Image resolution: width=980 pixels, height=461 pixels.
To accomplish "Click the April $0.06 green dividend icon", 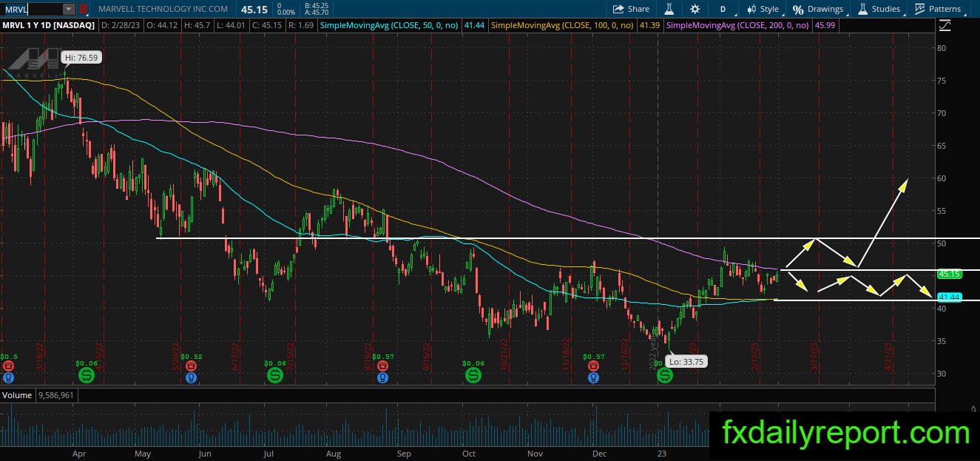I will coord(86,376).
